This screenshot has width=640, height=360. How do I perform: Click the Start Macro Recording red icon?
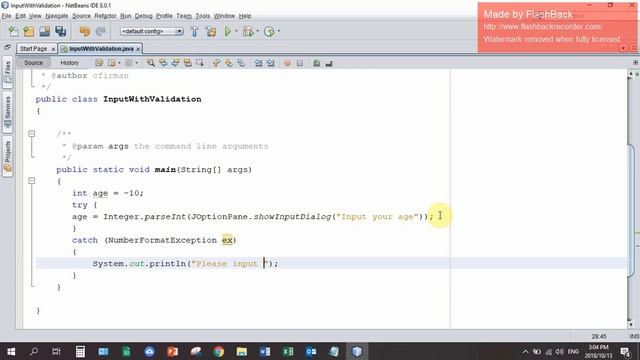[287, 63]
